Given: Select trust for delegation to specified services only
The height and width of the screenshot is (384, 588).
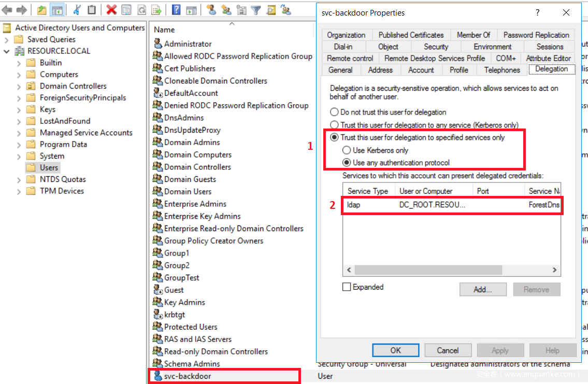Looking at the screenshot, I should coord(334,137).
